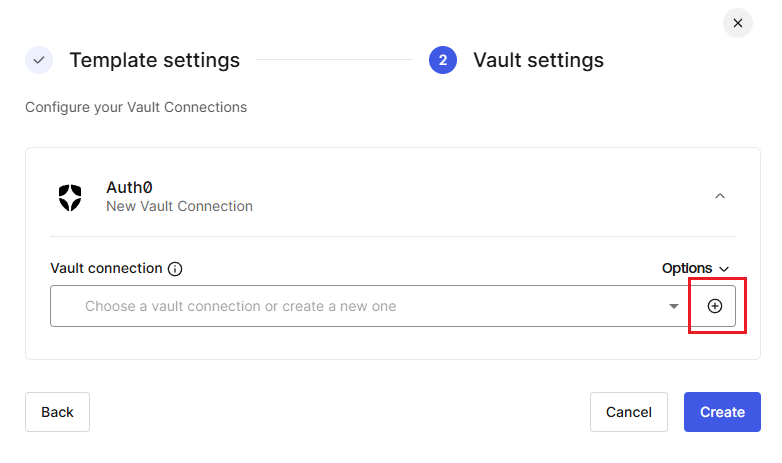
Task: Cancel the vault setup
Action: point(629,412)
